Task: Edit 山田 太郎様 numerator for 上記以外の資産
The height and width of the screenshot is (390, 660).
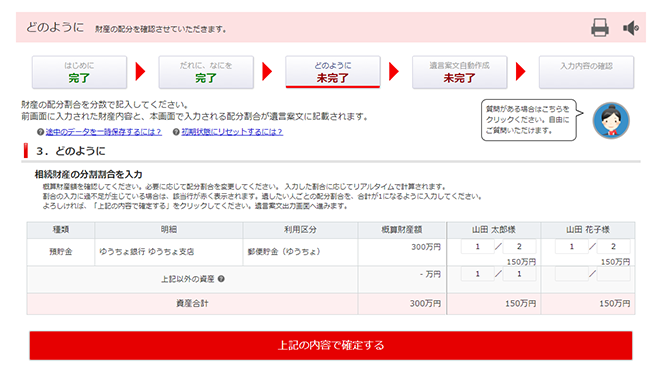Action: pyautogui.click(x=477, y=274)
